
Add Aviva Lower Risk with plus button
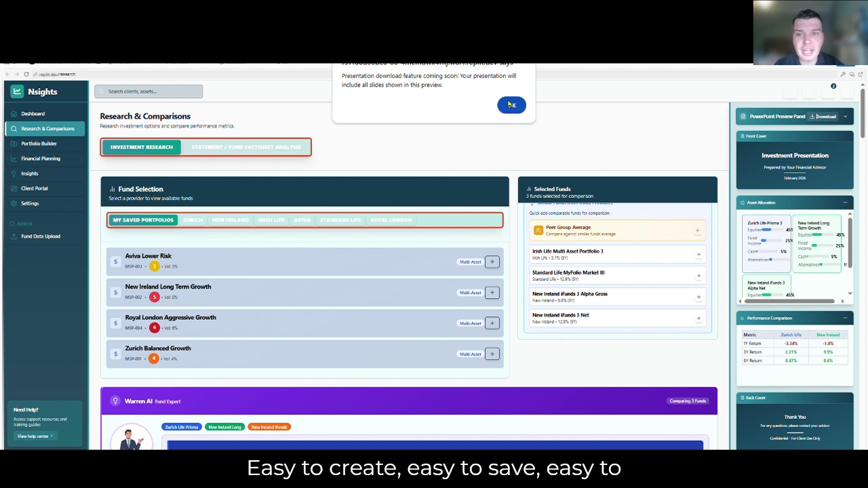(492, 262)
